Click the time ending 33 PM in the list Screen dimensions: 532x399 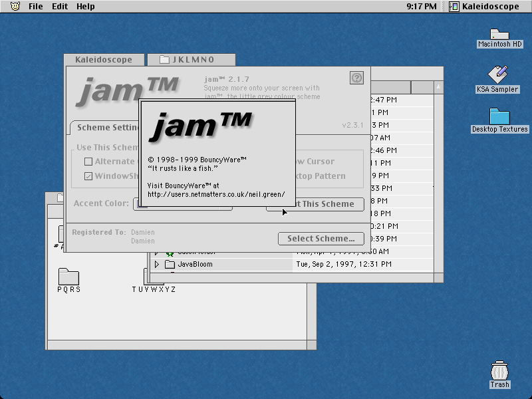click(x=381, y=188)
